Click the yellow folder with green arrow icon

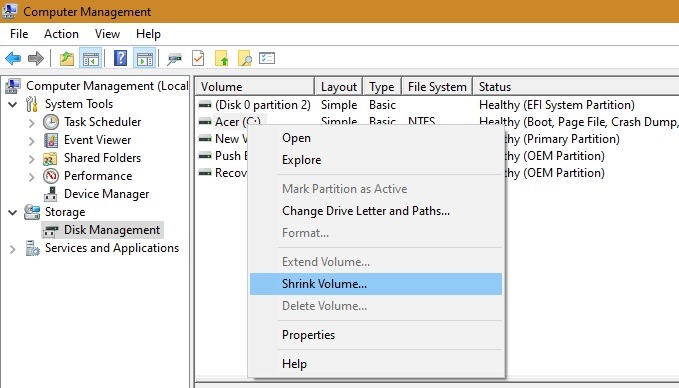point(222,58)
